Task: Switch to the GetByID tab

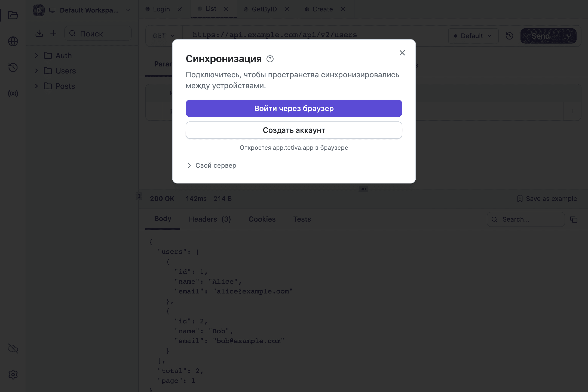Action: pos(264,9)
